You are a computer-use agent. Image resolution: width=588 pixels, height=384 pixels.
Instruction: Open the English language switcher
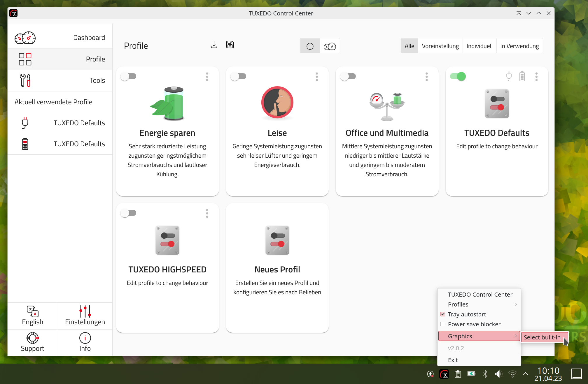33,316
